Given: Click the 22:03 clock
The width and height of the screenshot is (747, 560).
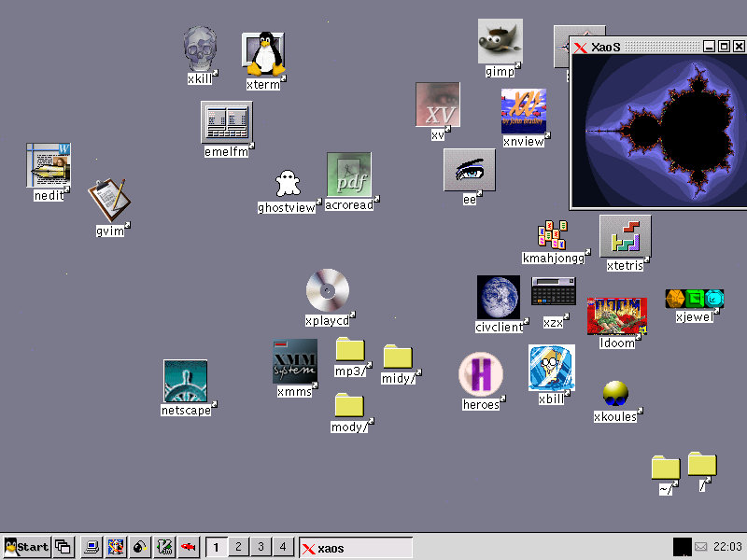Looking at the screenshot, I should pyautogui.click(x=727, y=547).
